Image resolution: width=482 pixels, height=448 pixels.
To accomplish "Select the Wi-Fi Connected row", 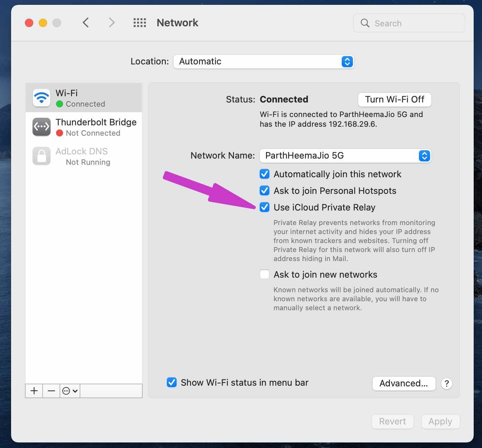I will pos(84,98).
